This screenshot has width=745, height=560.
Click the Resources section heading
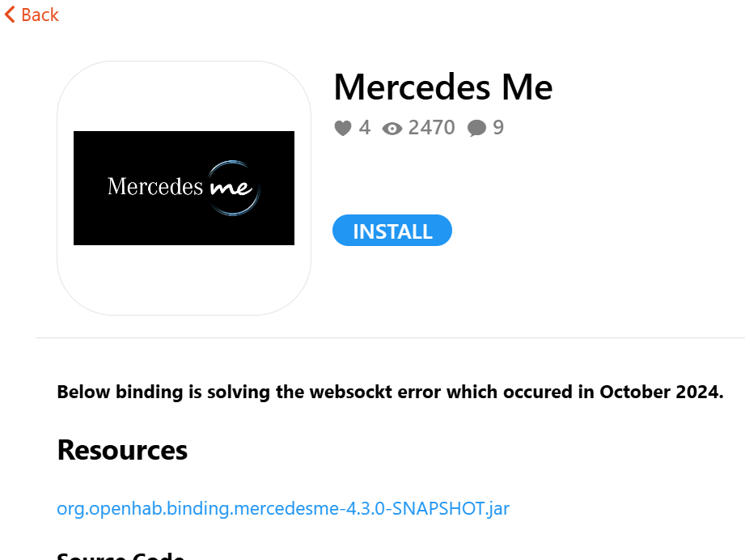(122, 450)
